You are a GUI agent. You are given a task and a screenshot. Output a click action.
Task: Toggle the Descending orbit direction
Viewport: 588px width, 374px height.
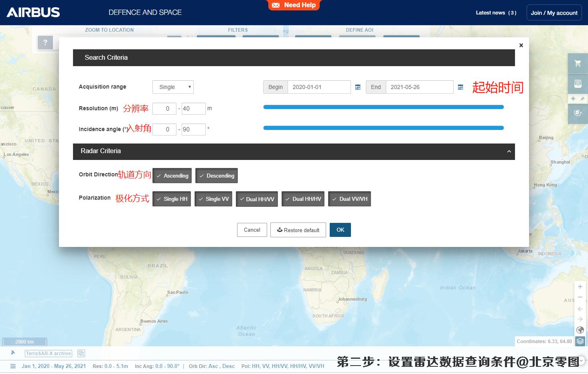(217, 176)
